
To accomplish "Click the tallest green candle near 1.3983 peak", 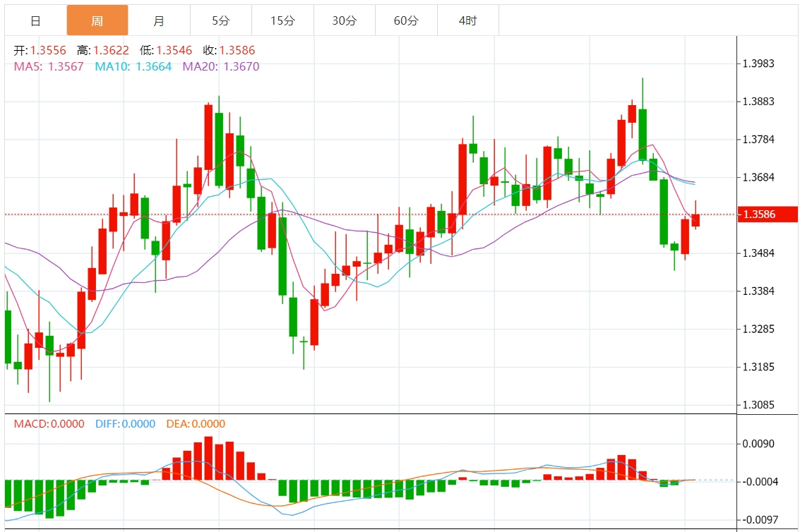I will coord(643,135).
